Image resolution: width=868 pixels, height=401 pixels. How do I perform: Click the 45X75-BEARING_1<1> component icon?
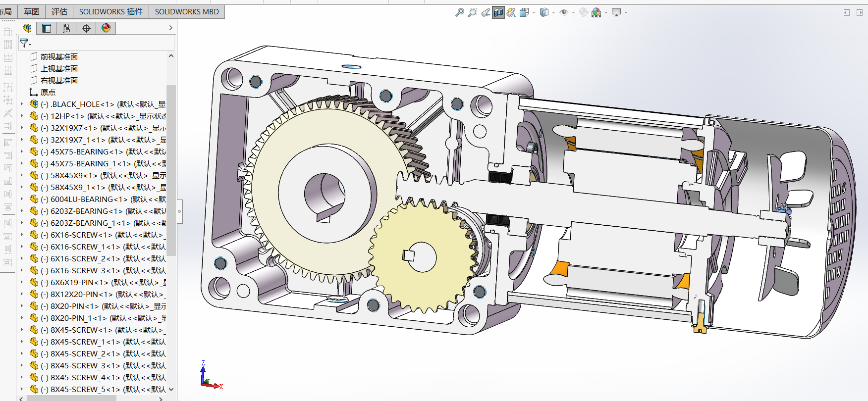click(34, 163)
